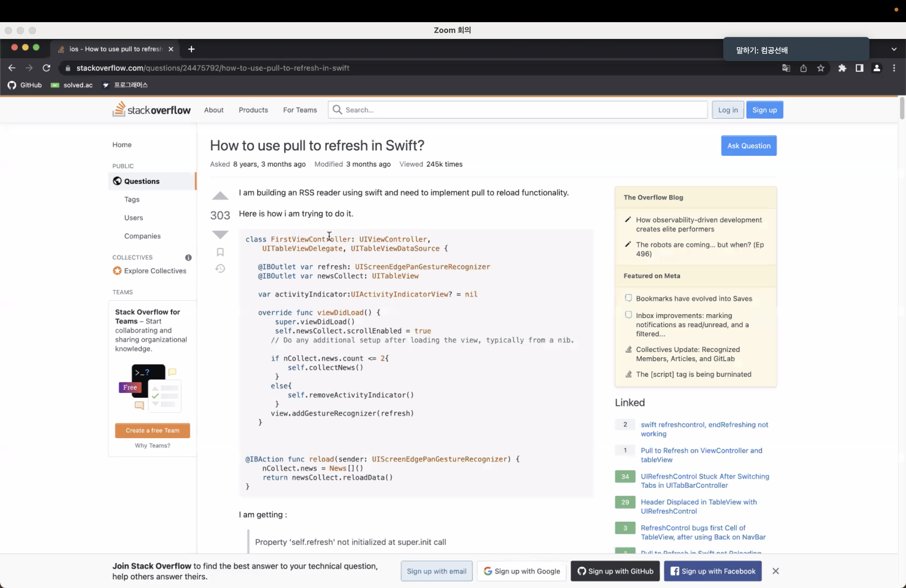
Task: Click the site lock icon in address bar
Action: coord(68,68)
